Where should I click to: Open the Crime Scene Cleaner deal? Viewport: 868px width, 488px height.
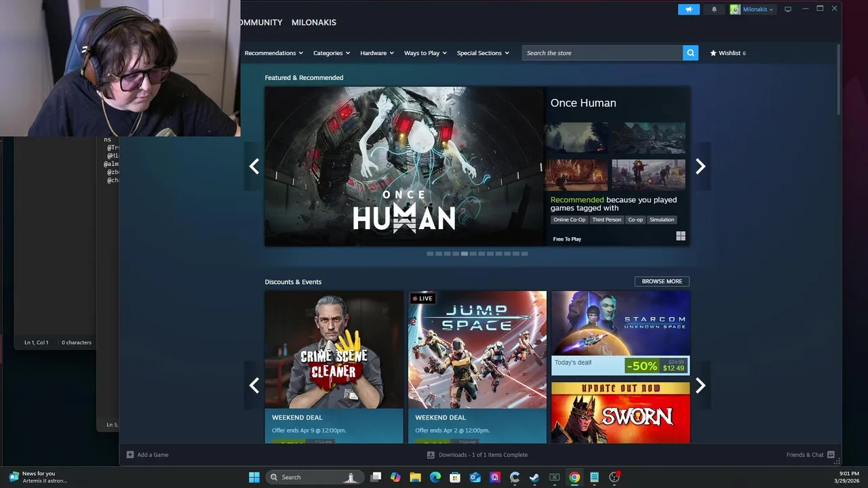coord(334,367)
